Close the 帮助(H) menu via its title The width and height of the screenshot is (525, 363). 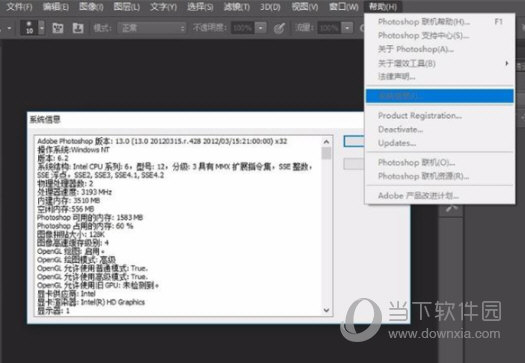click(x=383, y=6)
